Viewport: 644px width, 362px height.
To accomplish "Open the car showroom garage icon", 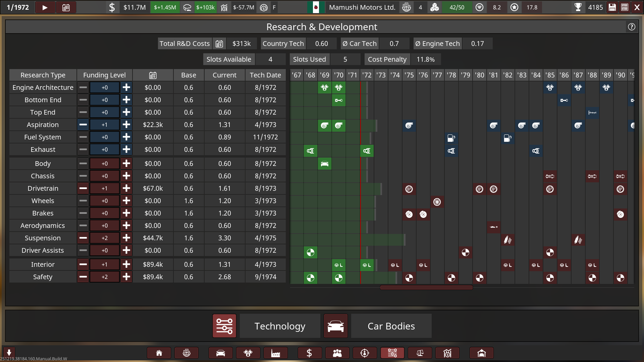I will pyautogui.click(x=481, y=353).
